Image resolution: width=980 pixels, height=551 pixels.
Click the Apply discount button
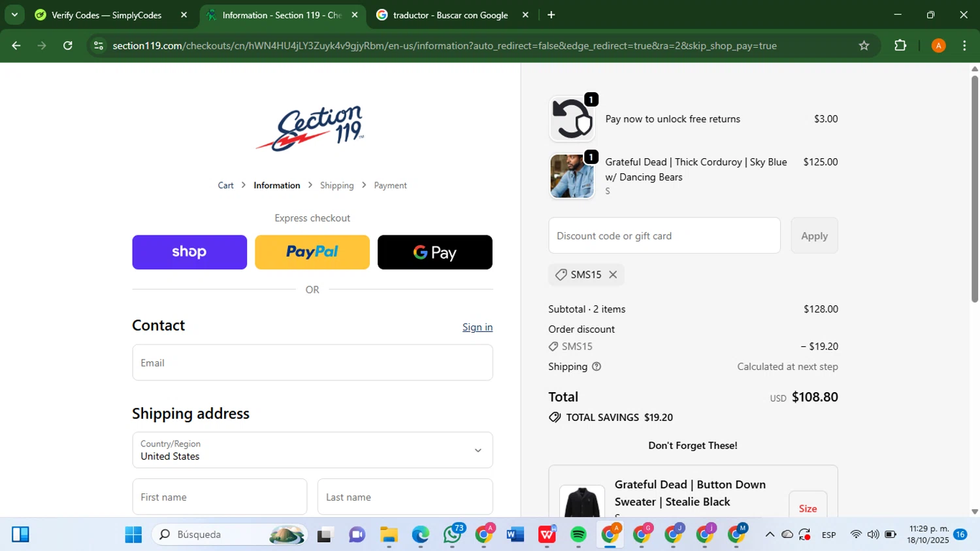(815, 235)
